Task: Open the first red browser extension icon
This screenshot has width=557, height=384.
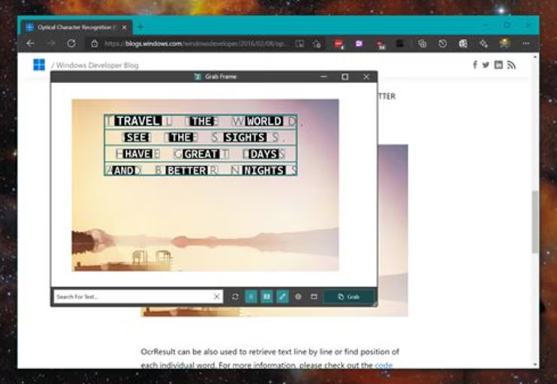Action: [x=339, y=44]
